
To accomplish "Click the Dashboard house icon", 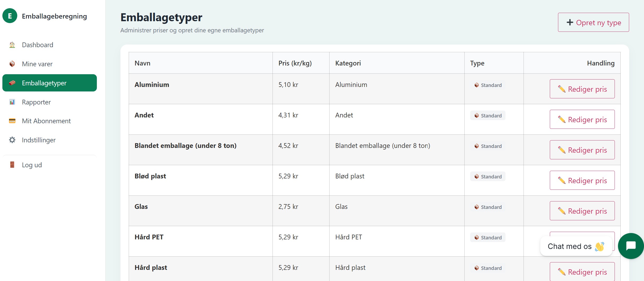I will (12, 45).
